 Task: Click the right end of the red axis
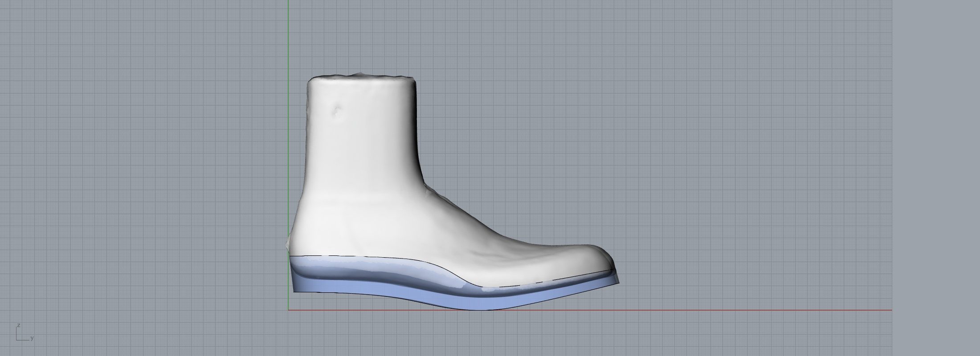[x=890, y=310]
